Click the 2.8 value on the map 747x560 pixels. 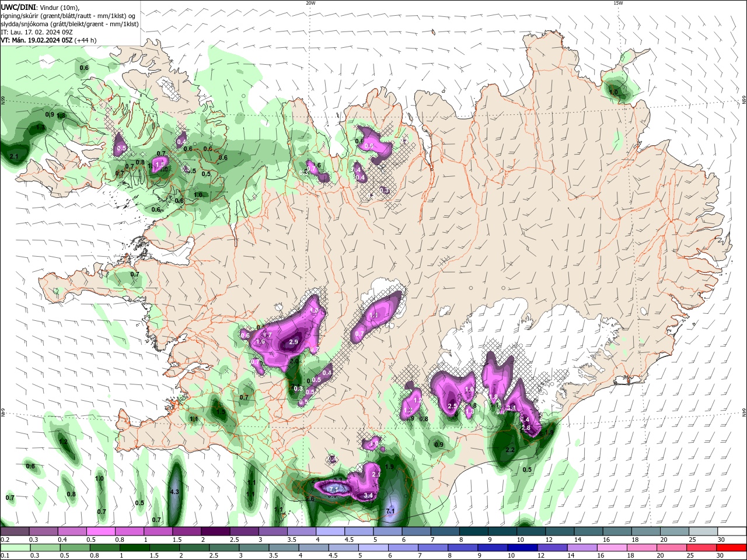[x=526, y=428]
